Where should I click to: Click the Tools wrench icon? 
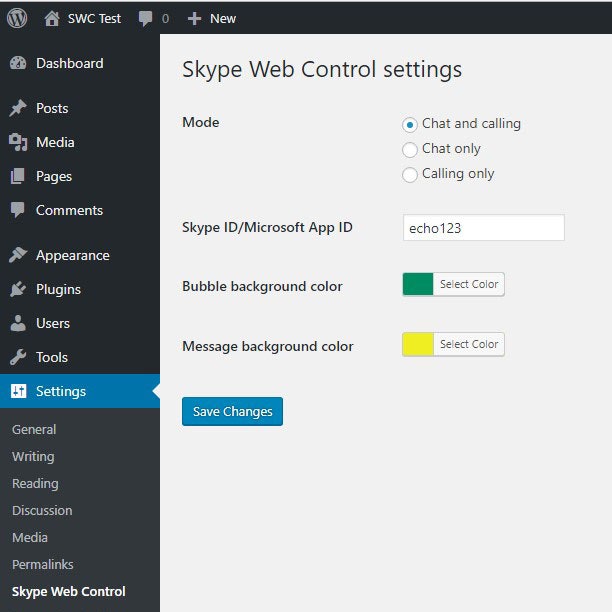18,357
